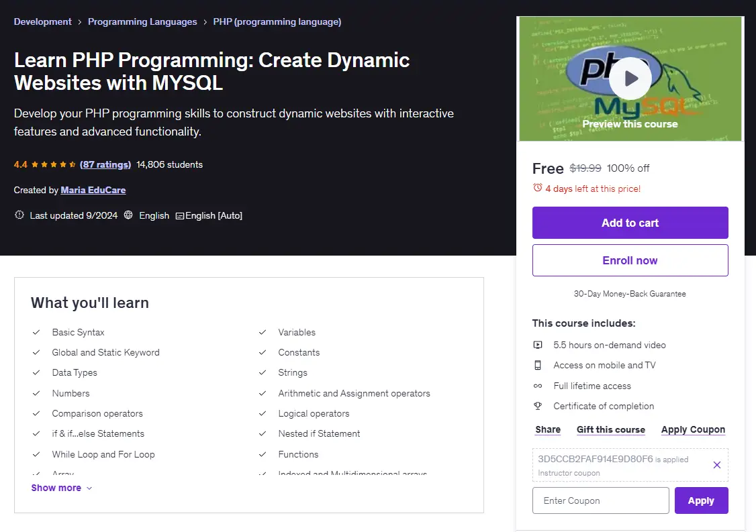Click the Free price label

coord(548,168)
